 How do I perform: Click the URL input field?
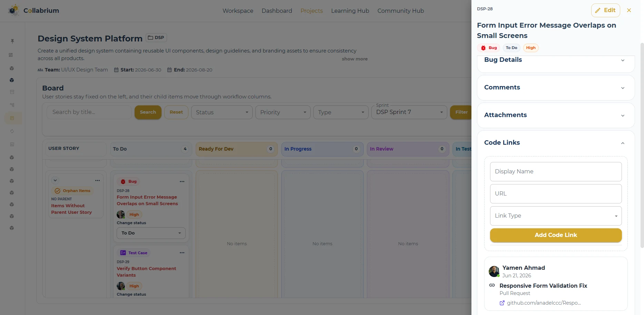[x=556, y=194]
